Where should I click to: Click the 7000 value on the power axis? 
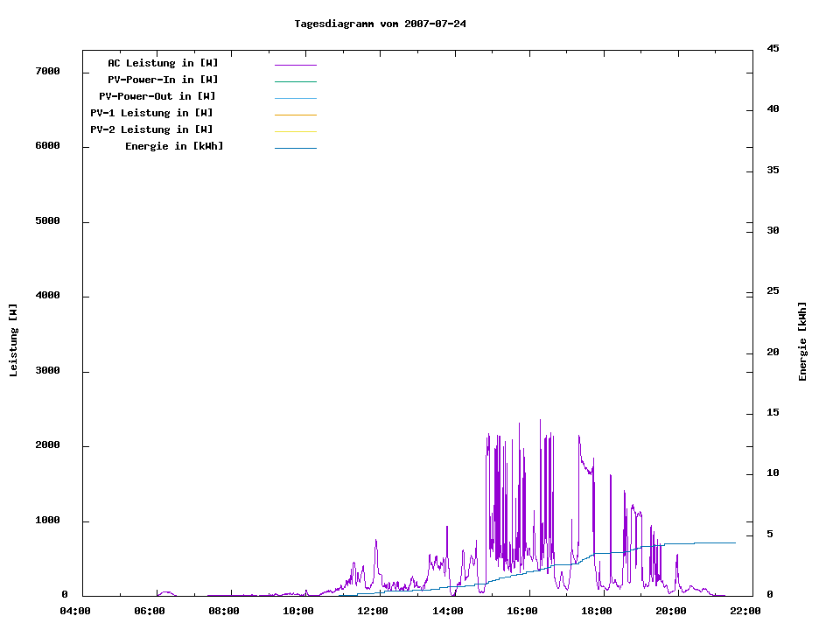pyautogui.click(x=47, y=72)
